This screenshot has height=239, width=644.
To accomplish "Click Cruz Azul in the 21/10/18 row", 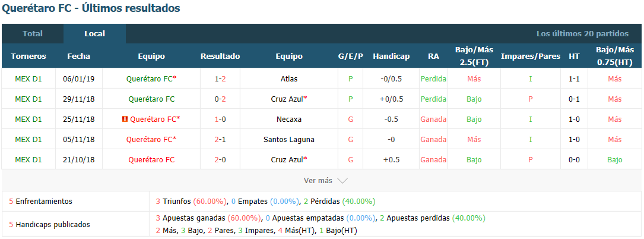I will click(287, 160).
